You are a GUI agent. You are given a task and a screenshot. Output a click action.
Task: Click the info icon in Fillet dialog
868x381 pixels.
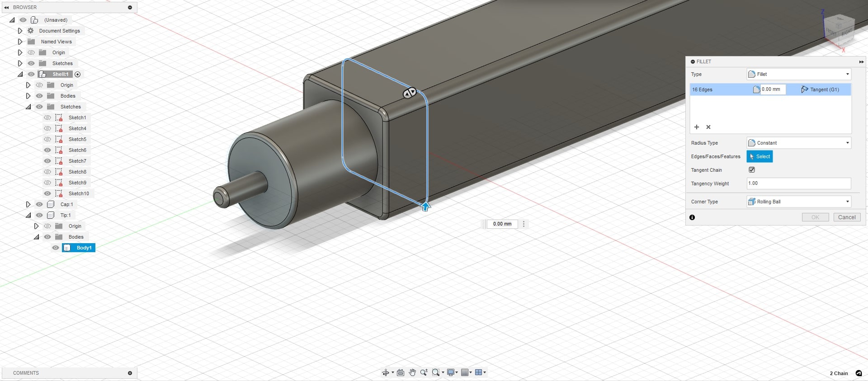[692, 217]
